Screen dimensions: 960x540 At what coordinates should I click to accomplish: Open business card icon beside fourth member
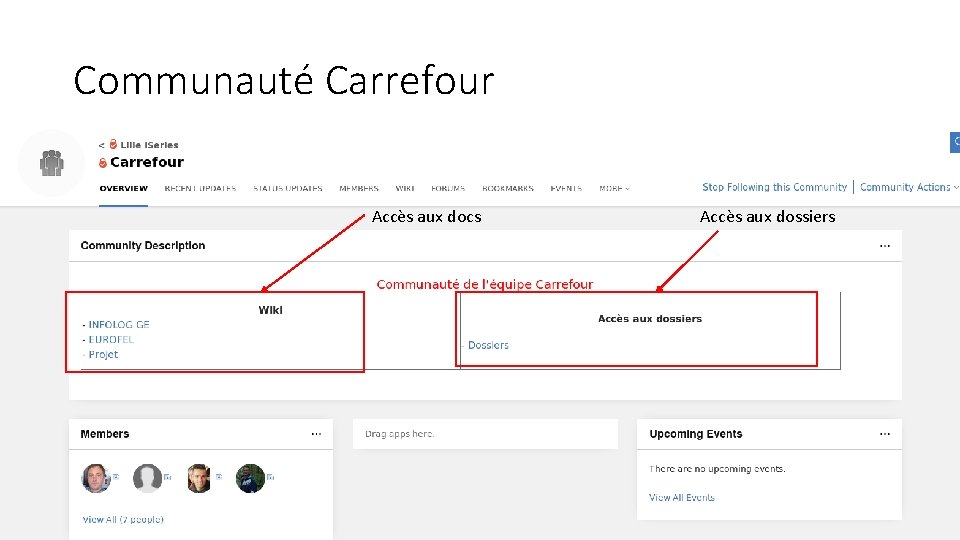pos(270,476)
